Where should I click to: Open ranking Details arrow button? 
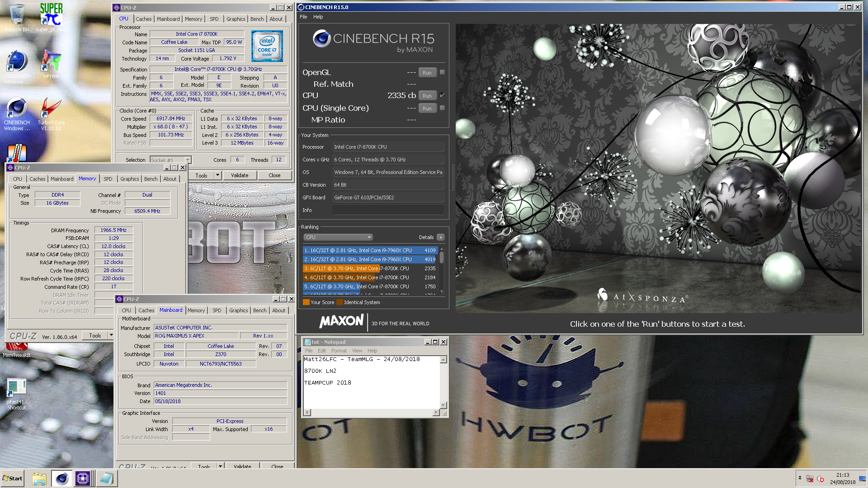[441, 237]
